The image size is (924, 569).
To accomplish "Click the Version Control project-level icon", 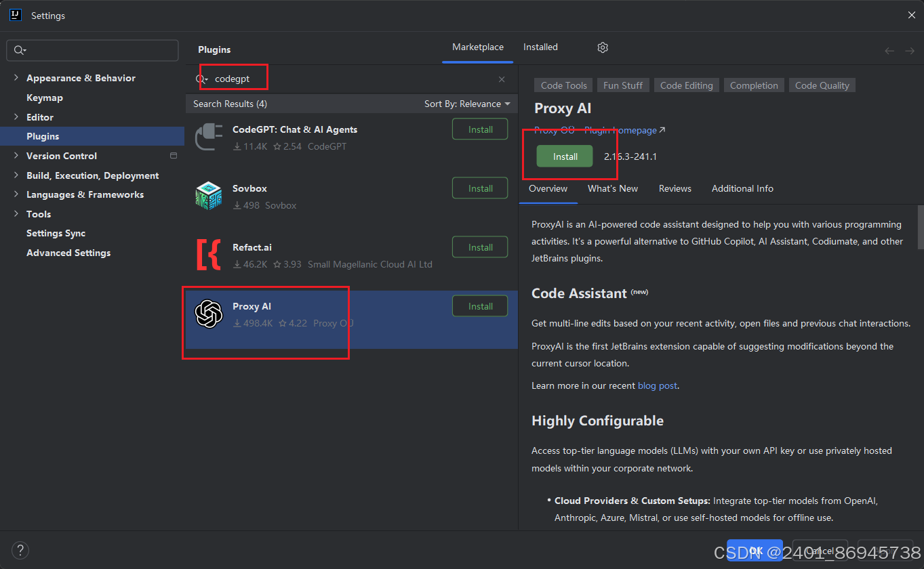I will pyautogui.click(x=174, y=156).
